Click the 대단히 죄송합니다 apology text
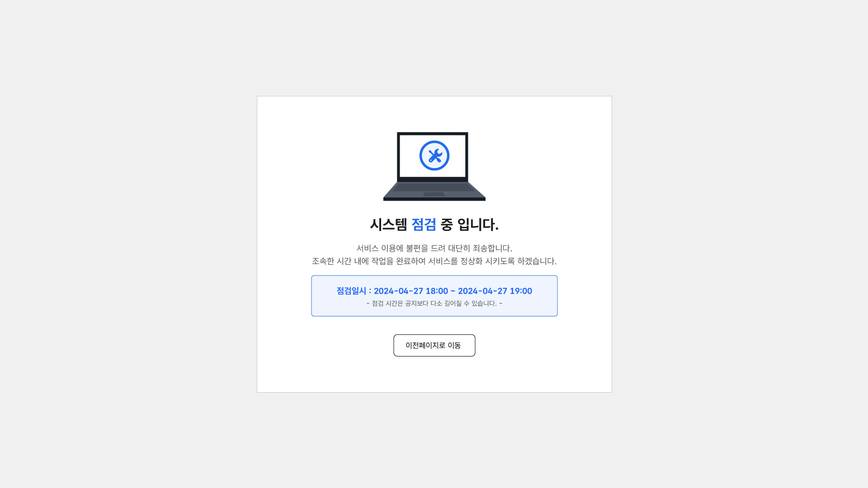 point(480,248)
